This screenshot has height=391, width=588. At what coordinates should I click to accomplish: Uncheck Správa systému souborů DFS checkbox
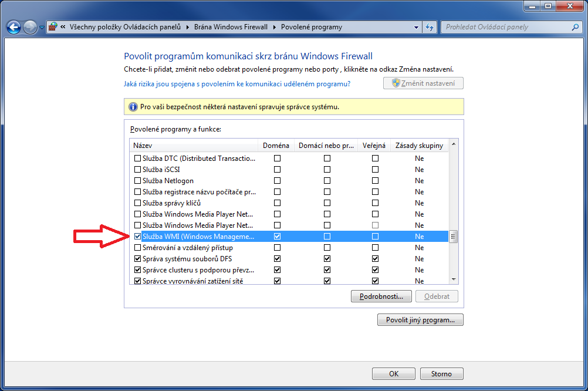tap(138, 259)
